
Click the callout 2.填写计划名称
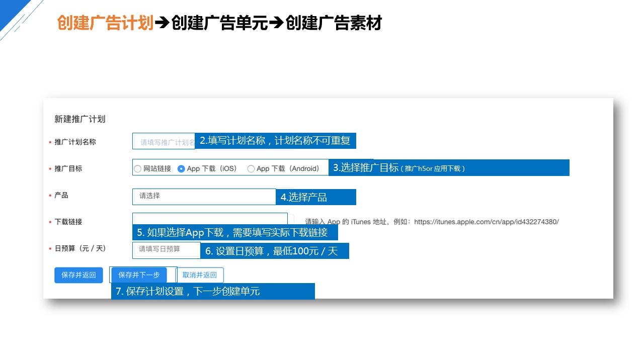[275, 141]
